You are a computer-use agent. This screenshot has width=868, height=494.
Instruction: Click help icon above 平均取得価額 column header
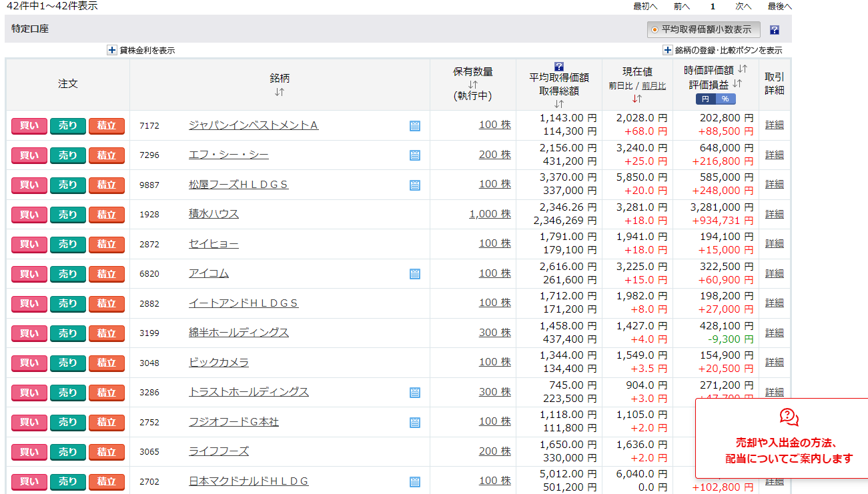pos(559,66)
